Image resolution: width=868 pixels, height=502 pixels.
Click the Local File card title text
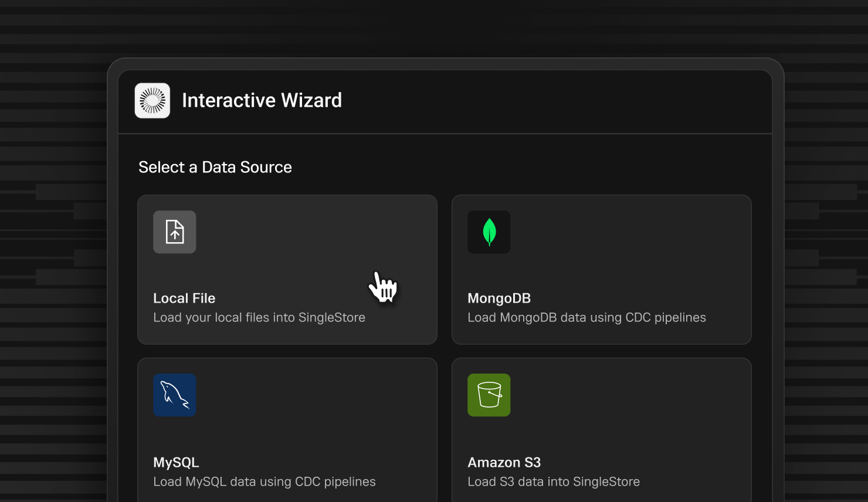[x=184, y=298]
